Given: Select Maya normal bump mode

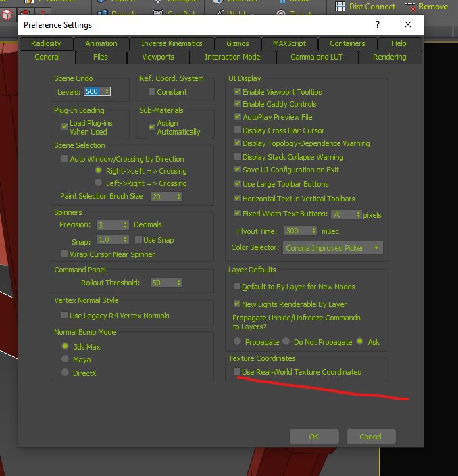Looking at the screenshot, I should [65, 359].
